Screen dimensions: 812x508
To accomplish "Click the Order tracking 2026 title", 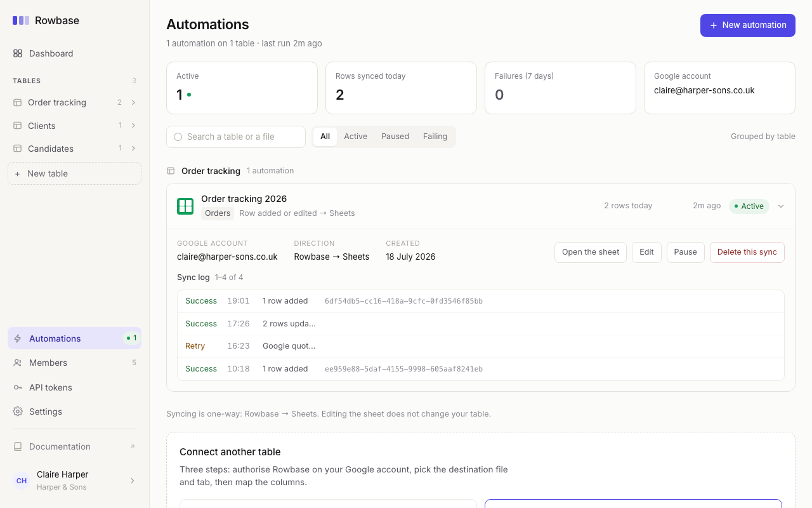I will pyautogui.click(x=244, y=199).
